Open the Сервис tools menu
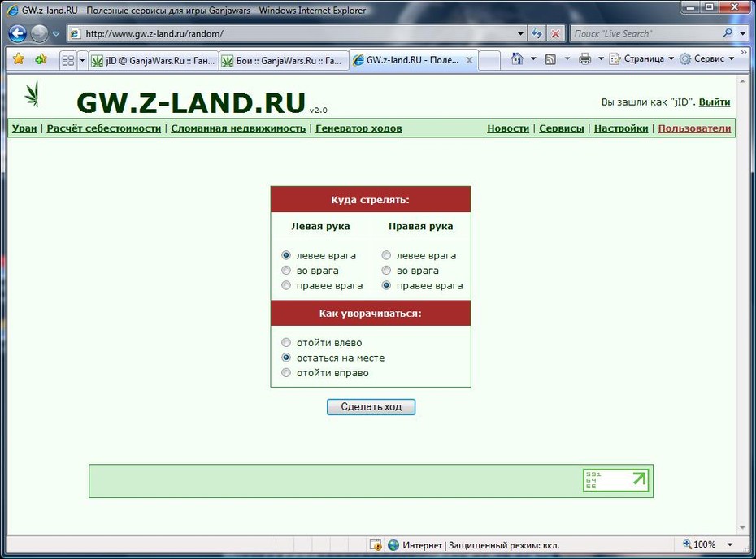The width and height of the screenshot is (756, 559). [707, 58]
